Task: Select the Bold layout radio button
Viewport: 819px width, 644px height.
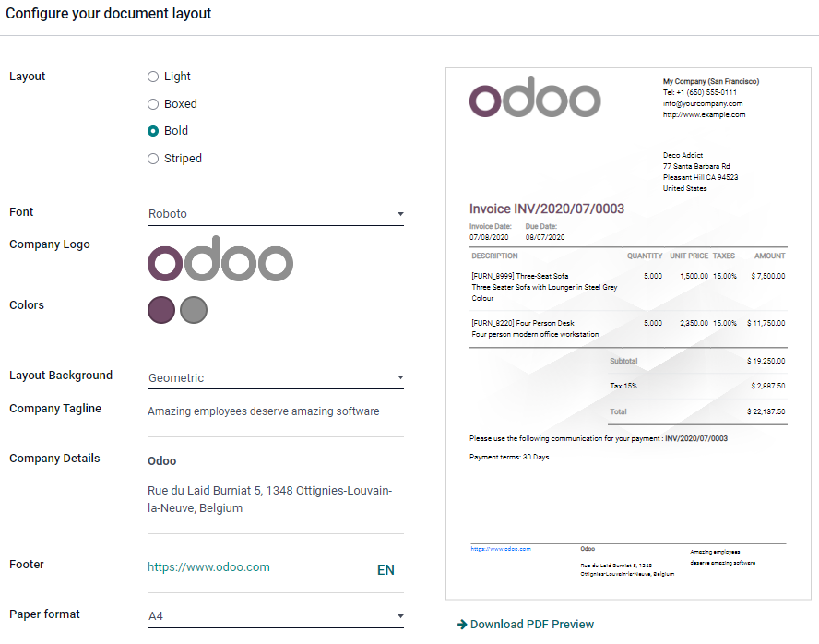Action: click(x=153, y=131)
